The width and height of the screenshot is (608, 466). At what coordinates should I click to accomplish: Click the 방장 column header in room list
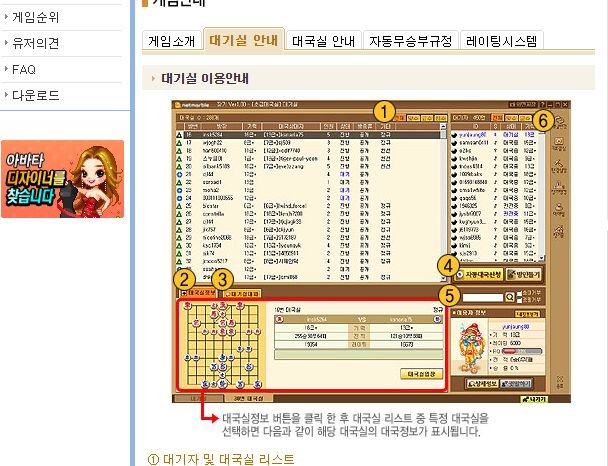pos(221,126)
